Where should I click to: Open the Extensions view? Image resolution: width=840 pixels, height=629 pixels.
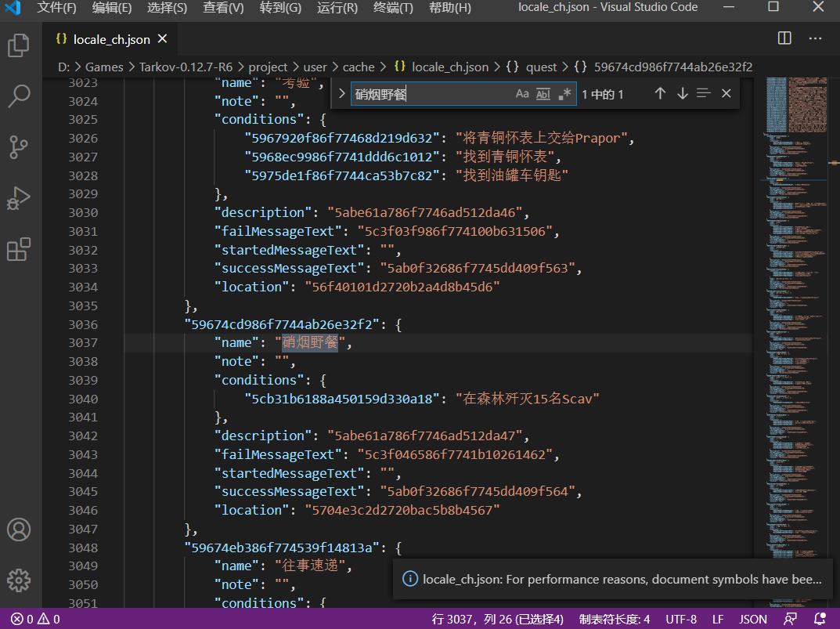19,249
